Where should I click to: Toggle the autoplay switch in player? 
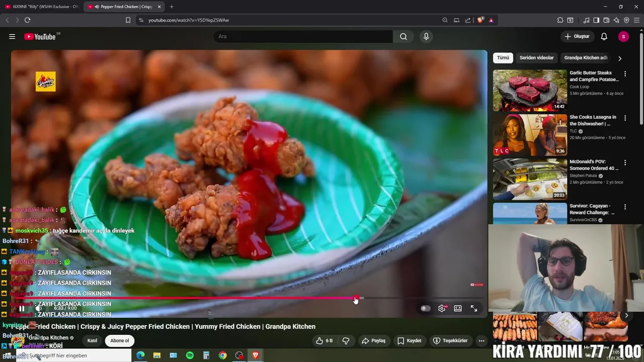click(426, 309)
